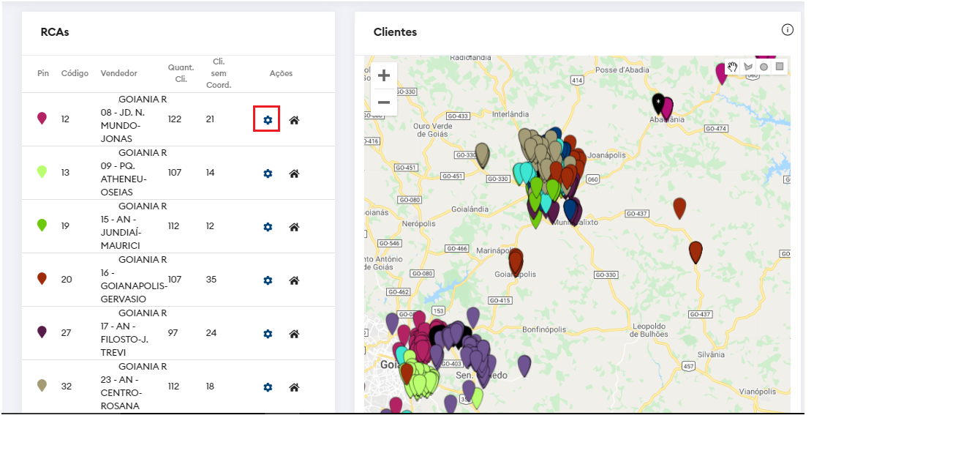Click the home icon for RCA 13
Screen dimensions: 980x459
click(294, 173)
